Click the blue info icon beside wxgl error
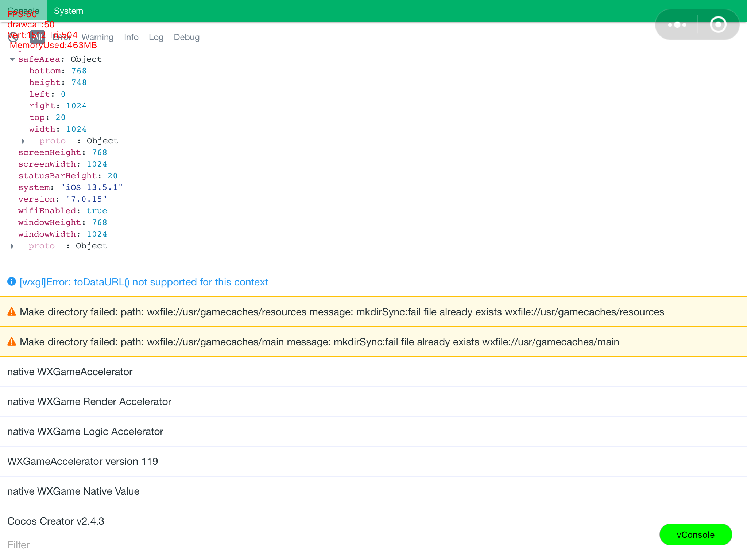This screenshot has height=560, width=747. (x=12, y=282)
